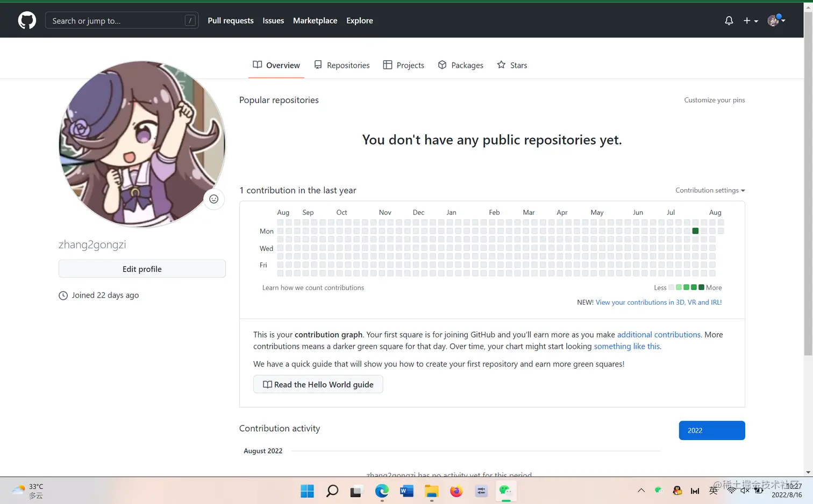Set a status using the smiley icon

coord(213,199)
